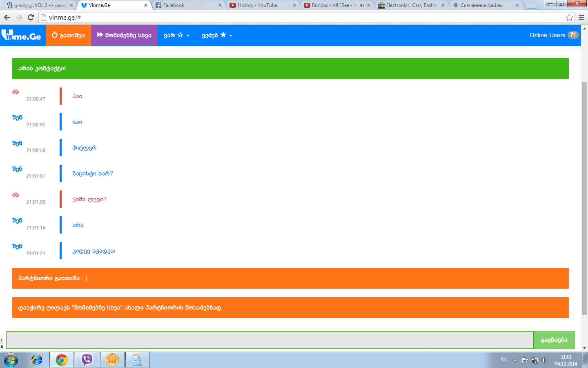Screen dimensions: 588x368
Task: Open the History - YouTube tab
Action: (x=257, y=5)
